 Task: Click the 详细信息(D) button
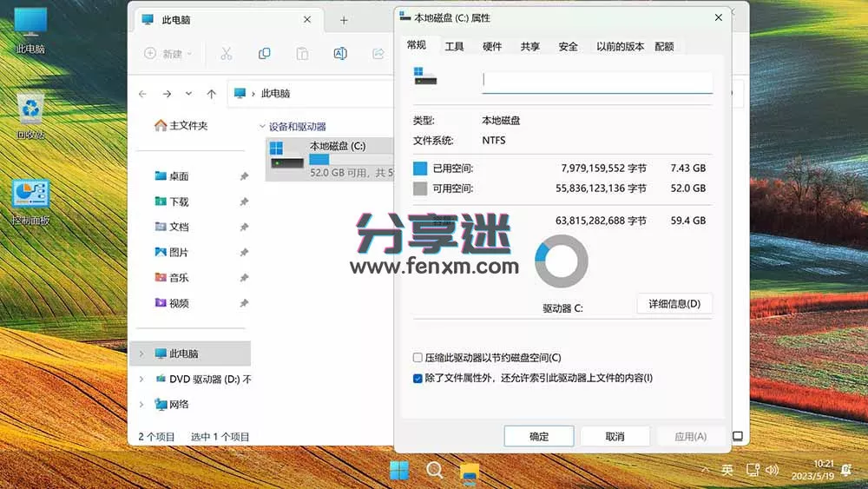pyautogui.click(x=674, y=304)
